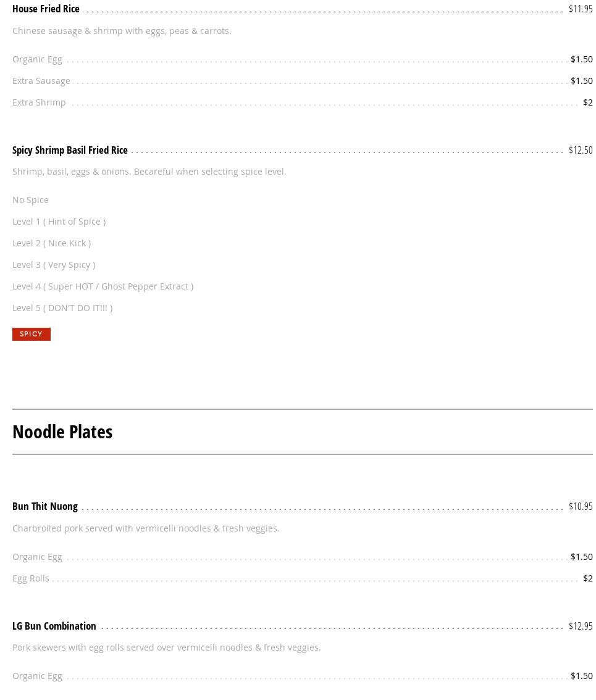
Task: Click the red SPICY tag badge
Action: click(31, 334)
